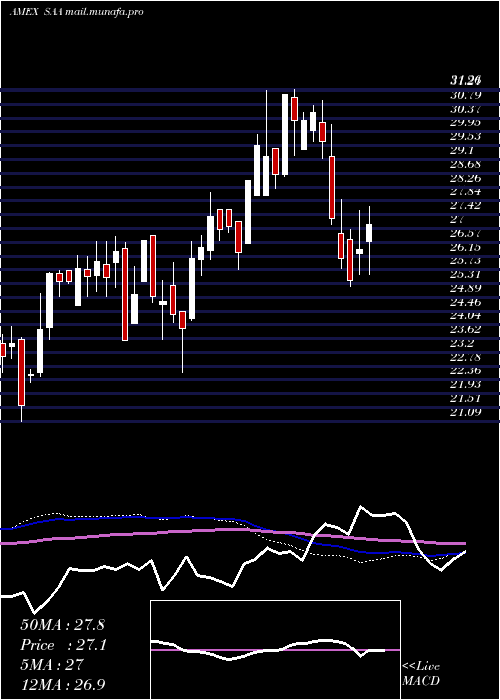Viewport: 500px width, 700px height.
Task: Click the 29.95 price level label
Action: click(465, 123)
